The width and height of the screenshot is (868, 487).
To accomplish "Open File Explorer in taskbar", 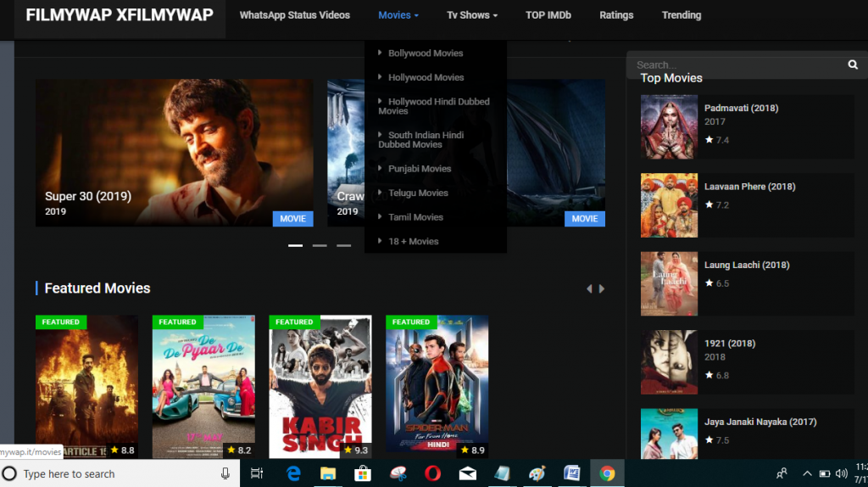I will [x=328, y=473].
